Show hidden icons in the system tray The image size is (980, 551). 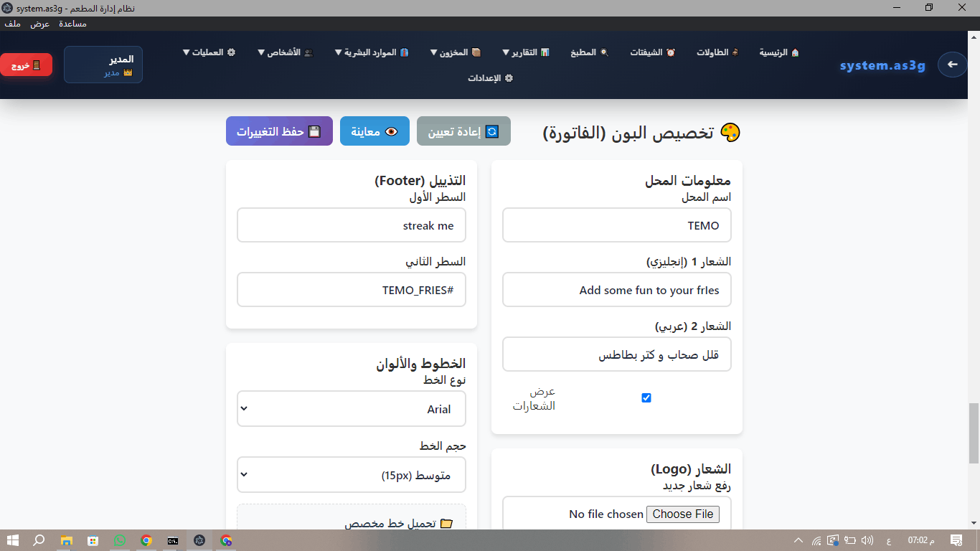(x=797, y=542)
